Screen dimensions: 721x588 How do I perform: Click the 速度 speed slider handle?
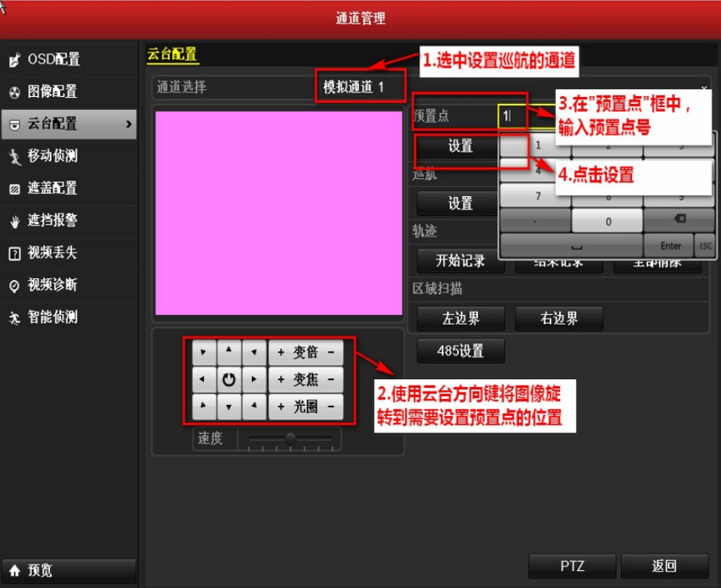tap(290, 439)
